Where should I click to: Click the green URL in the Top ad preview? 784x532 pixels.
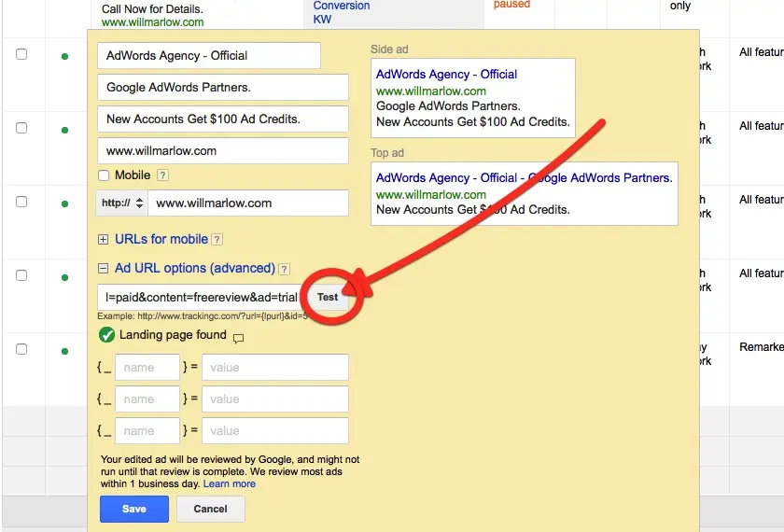click(x=431, y=195)
